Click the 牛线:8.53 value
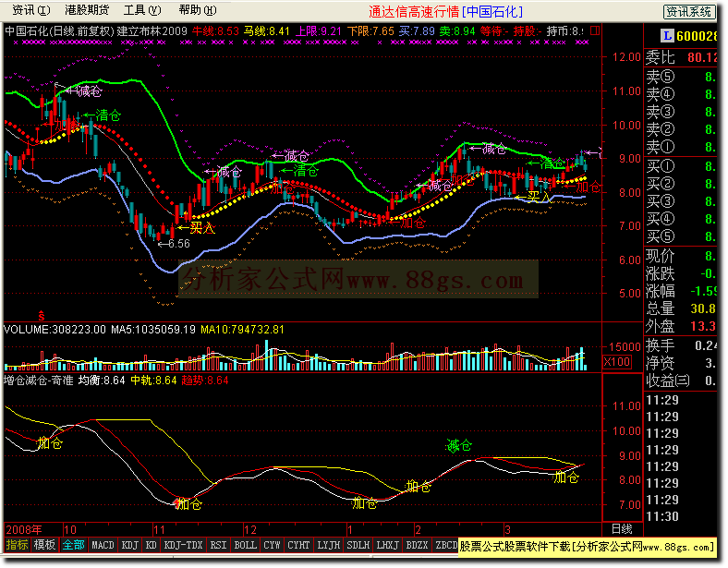The image size is (728, 568). pos(215,31)
